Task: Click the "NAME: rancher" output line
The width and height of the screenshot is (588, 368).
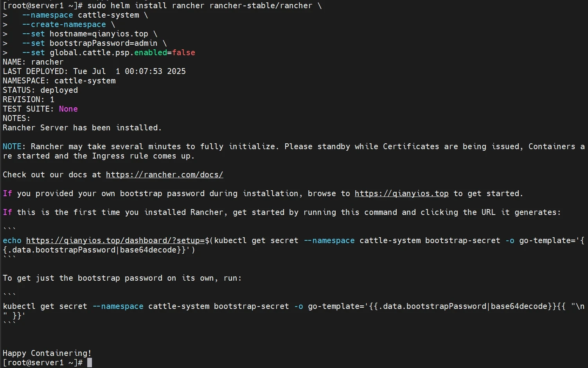Action: tap(33, 62)
